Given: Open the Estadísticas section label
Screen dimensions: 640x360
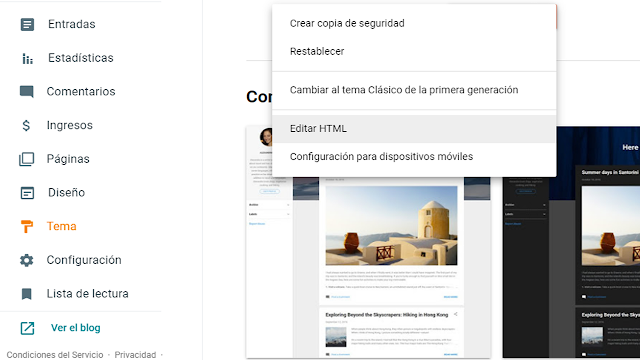Looking at the screenshot, I should point(81,58).
